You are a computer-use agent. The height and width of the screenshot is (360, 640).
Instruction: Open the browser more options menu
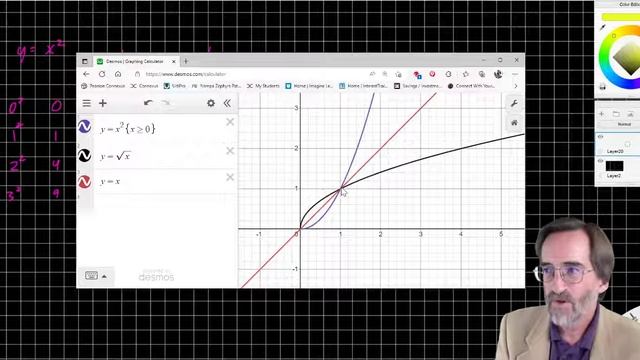pos(515,74)
